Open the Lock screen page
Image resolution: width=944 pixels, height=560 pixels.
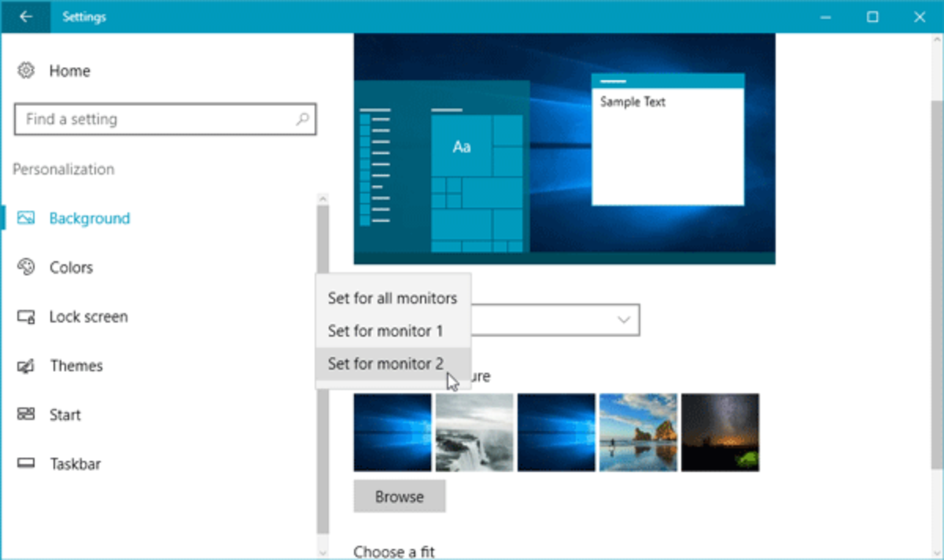[88, 317]
